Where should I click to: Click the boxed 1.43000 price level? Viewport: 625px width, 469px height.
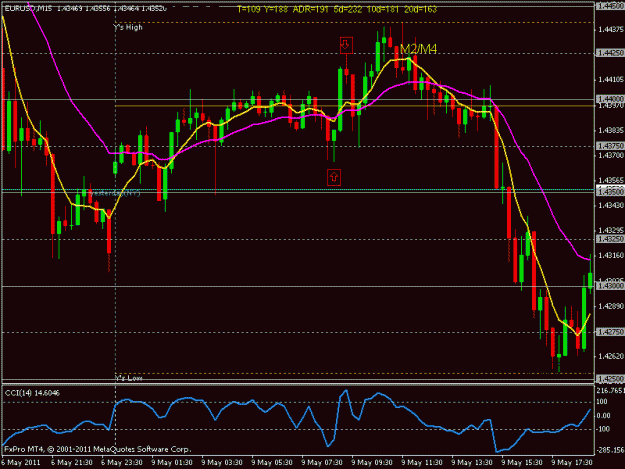[610, 286]
